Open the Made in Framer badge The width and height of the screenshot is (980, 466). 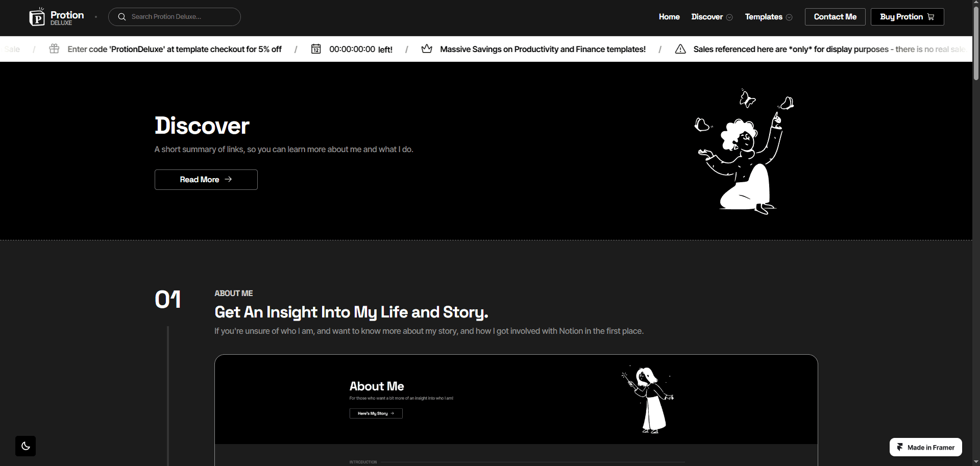(925, 447)
